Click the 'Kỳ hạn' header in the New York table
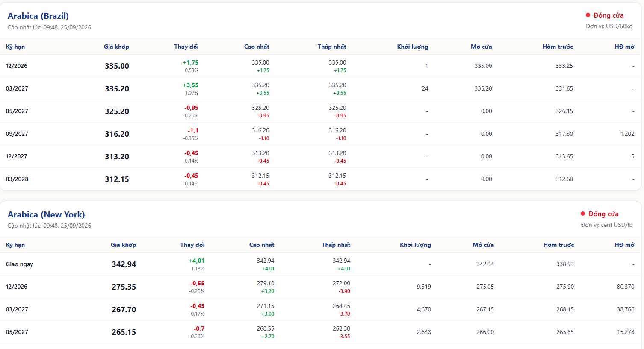 pos(15,245)
